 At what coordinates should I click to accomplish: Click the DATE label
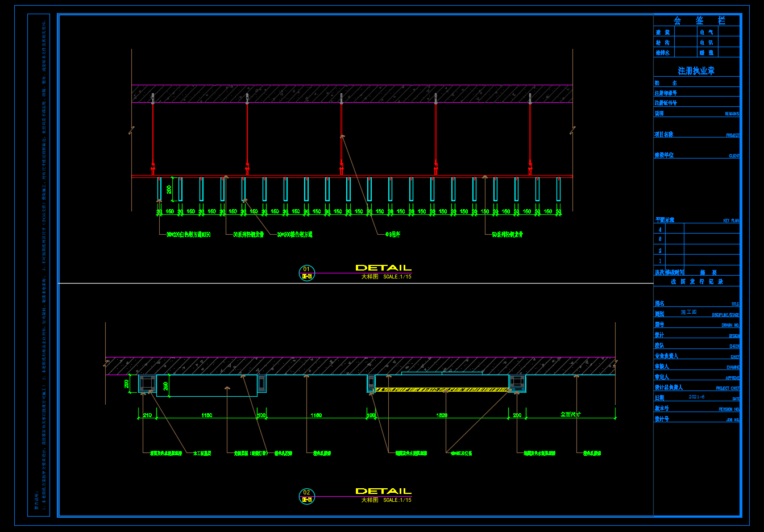[736, 399]
